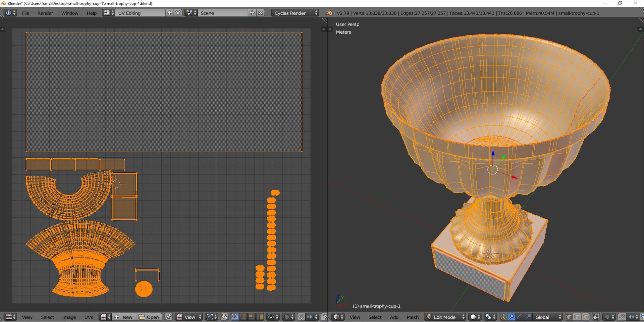Open the Help menu

coord(92,13)
